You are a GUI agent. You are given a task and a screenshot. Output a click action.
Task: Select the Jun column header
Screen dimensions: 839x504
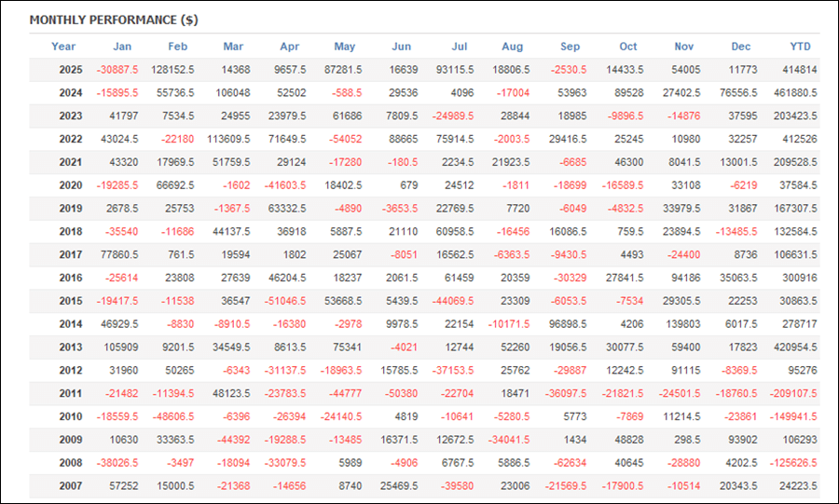pyautogui.click(x=402, y=47)
